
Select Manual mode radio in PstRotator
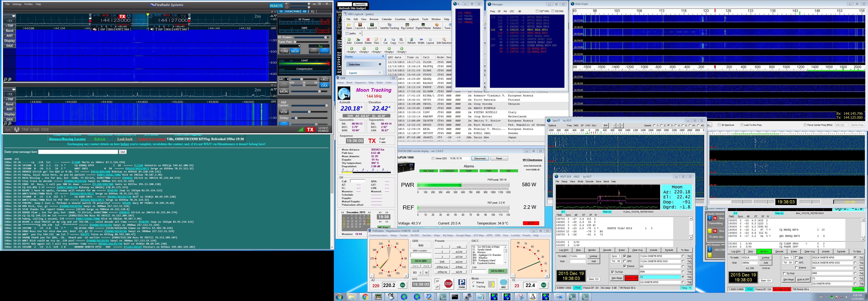point(473,282)
